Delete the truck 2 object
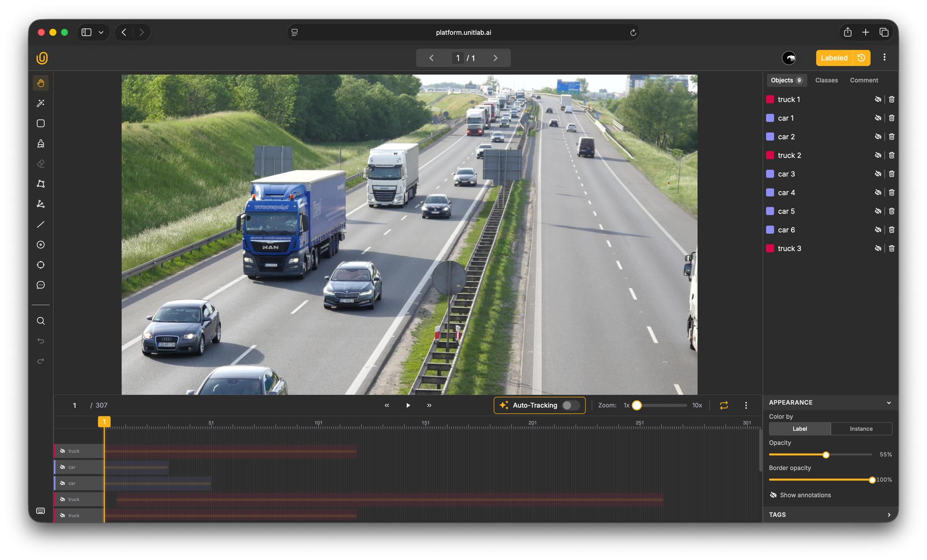This screenshot has height=560, width=927. click(x=891, y=155)
